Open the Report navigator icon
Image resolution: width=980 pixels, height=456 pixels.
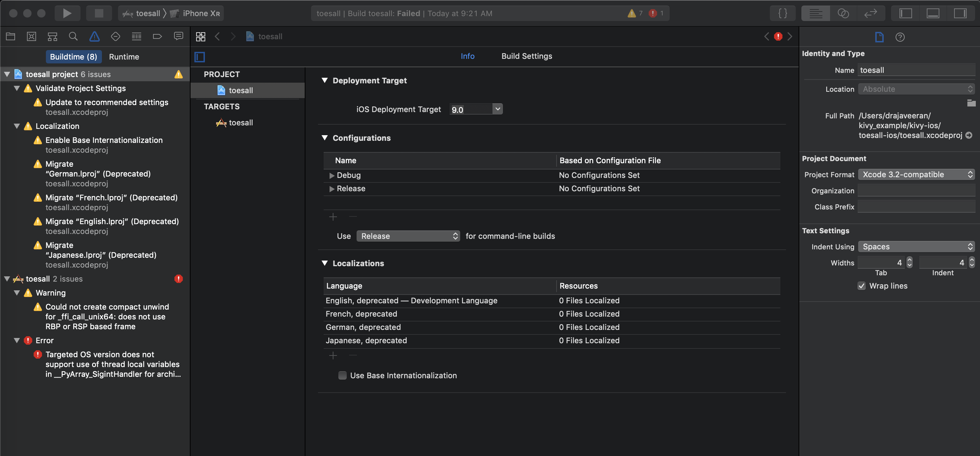(x=178, y=36)
